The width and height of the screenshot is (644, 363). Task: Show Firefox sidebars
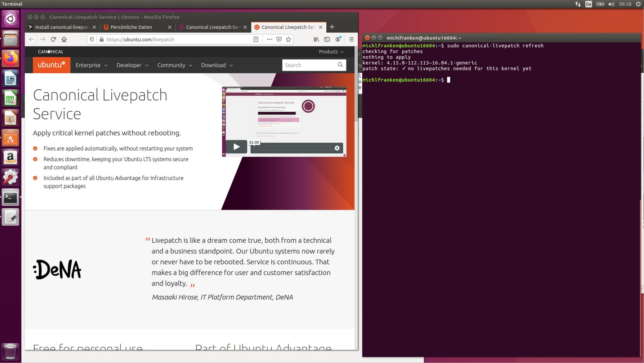(x=327, y=39)
